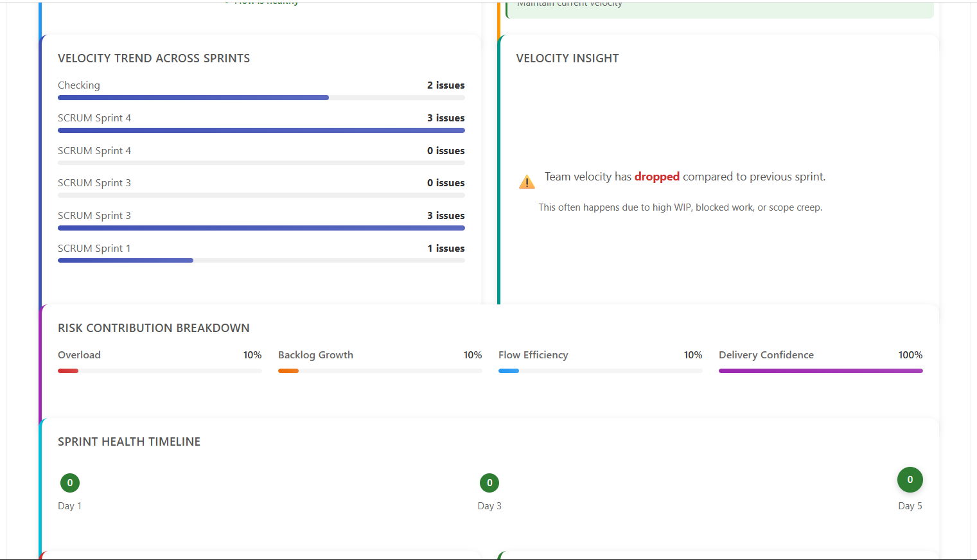Click the 'Day 1' timeline label
Screen dimensions: 977x560
[69, 506]
